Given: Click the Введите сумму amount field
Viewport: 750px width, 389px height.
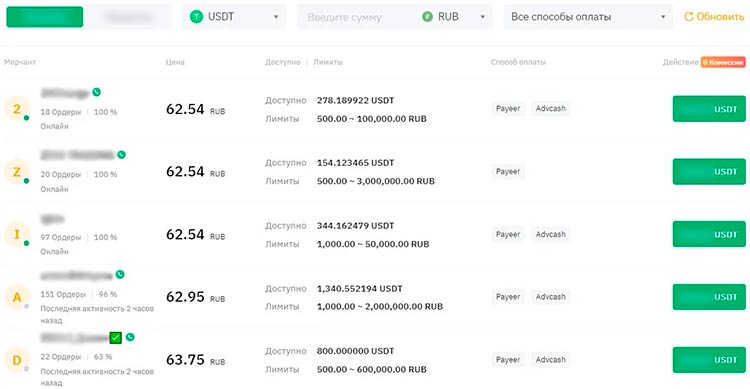Looking at the screenshot, I should [356, 17].
